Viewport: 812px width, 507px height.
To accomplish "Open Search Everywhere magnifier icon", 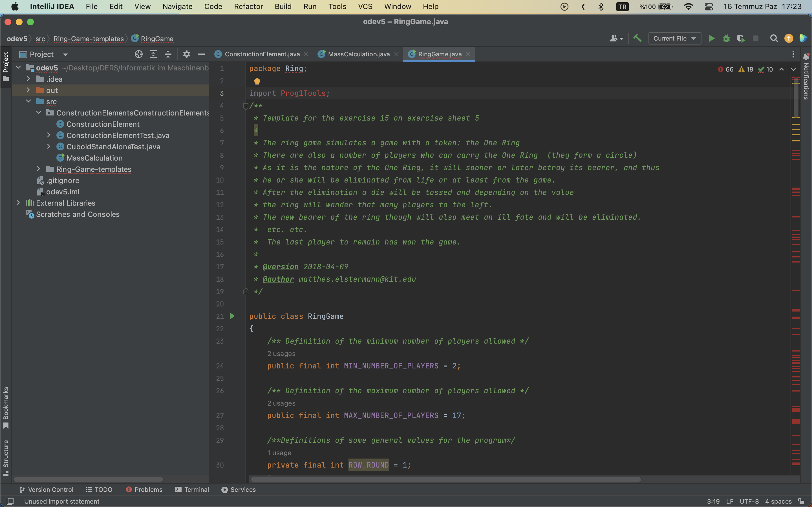I will (x=774, y=39).
